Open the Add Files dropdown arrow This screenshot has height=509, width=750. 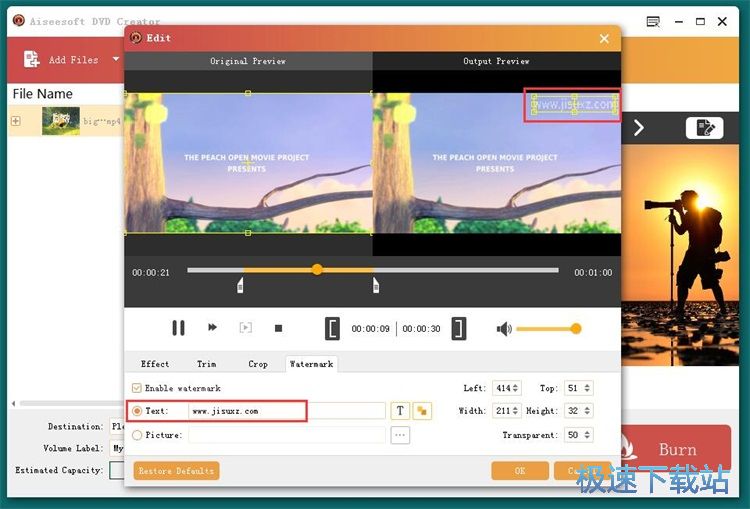(116, 59)
